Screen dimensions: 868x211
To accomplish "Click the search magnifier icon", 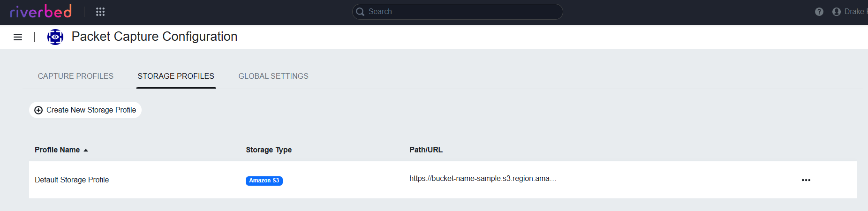I will coord(360,12).
